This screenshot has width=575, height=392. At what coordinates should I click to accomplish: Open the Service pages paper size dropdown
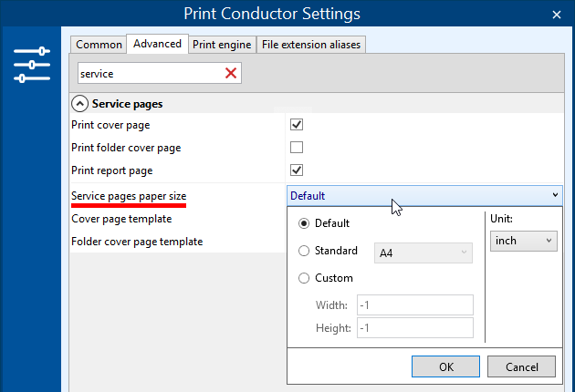pyautogui.click(x=424, y=196)
